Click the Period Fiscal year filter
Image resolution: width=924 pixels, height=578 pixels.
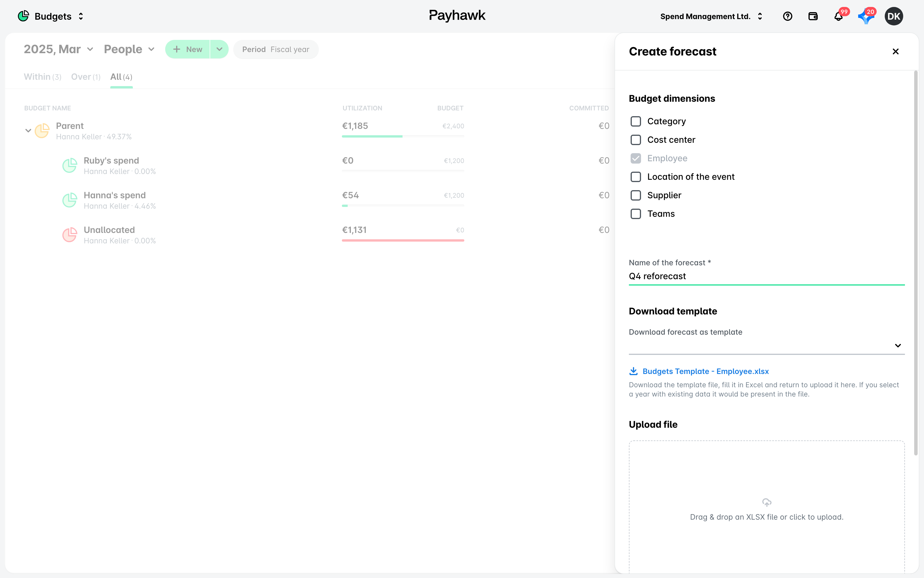click(x=276, y=49)
